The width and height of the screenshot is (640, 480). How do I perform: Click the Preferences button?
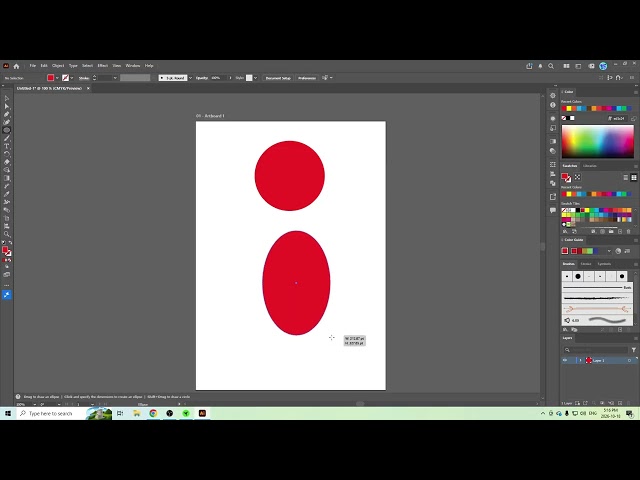307,78
